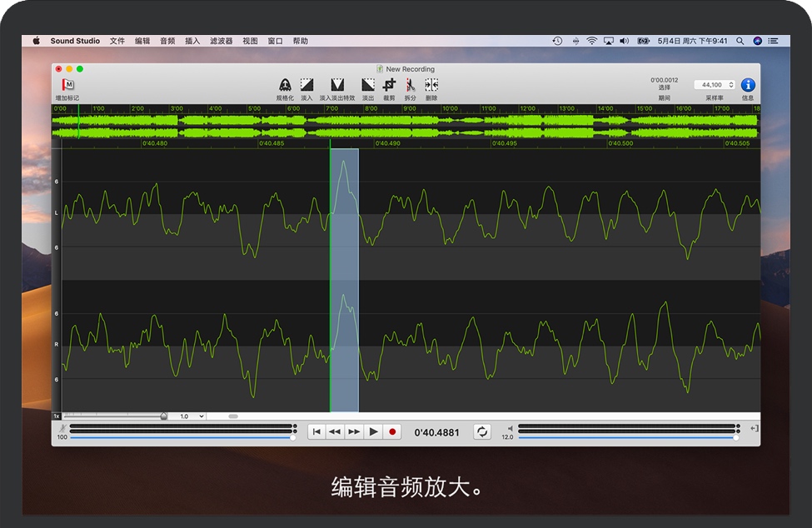Viewport: 812px width, 528px height.
Task: Open the 滤波器 (Filter) menu
Action: coord(221,41)
